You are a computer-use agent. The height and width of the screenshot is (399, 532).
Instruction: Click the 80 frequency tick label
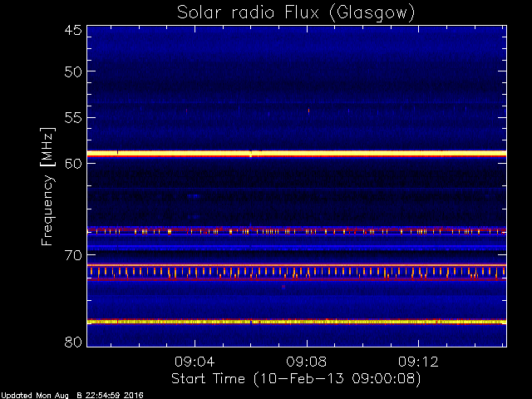pyautogui.click(x=73, y=342)
